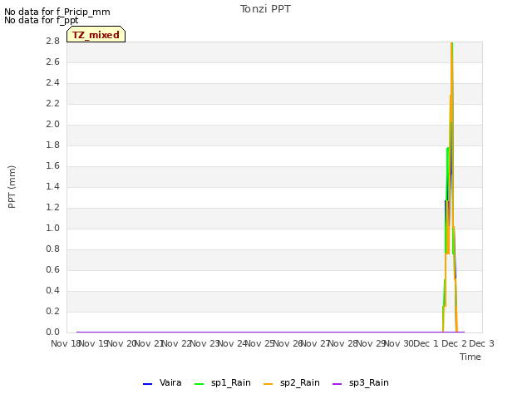Click the Dec 3 x-axis date label
This screenshot has width=532, height=399.
[x=481, y=343]
